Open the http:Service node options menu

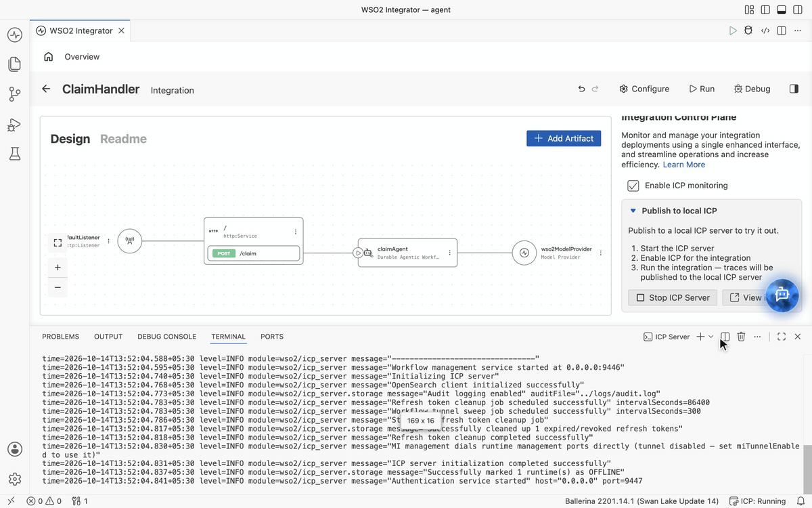(296, 232)
